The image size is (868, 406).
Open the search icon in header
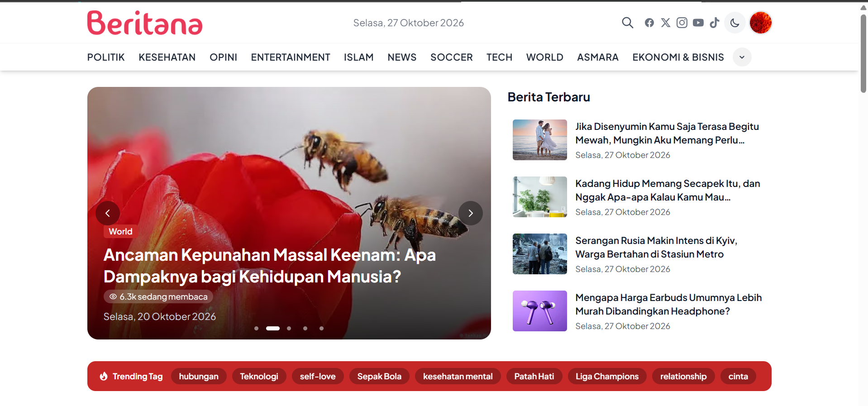click(x=627, y=23)
